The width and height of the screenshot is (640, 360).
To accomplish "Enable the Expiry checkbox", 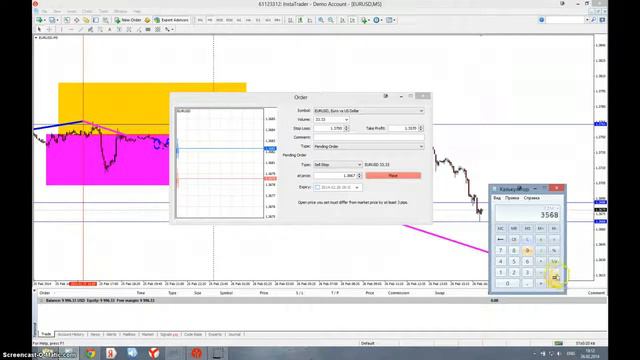I will pyautogui.click(x=317, y=187).
